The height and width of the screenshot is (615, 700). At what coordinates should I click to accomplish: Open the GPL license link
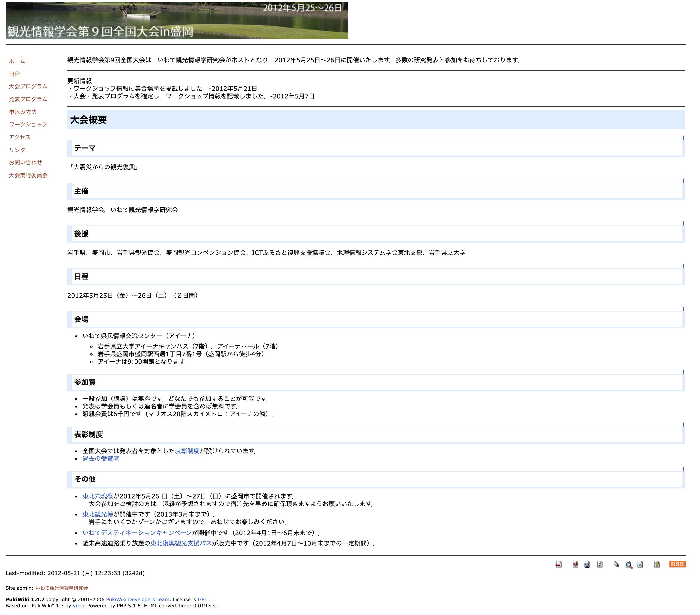(x=202, y=600)
